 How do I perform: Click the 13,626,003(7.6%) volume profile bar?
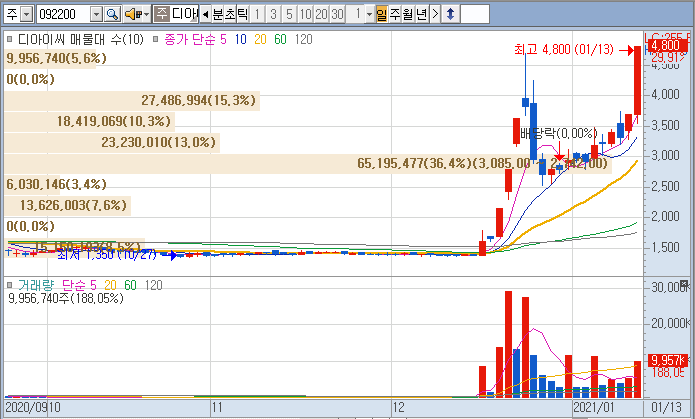tap(68, 206)
